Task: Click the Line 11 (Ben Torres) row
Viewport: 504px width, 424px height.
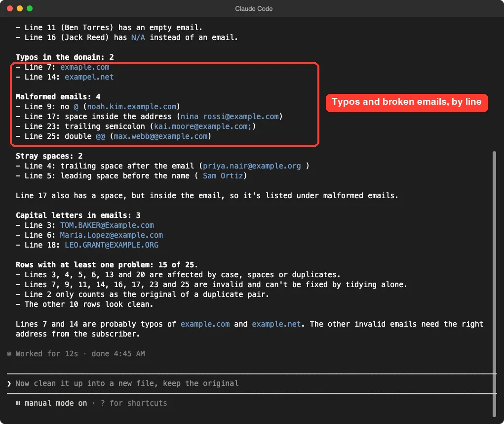Action: [109, 28]
